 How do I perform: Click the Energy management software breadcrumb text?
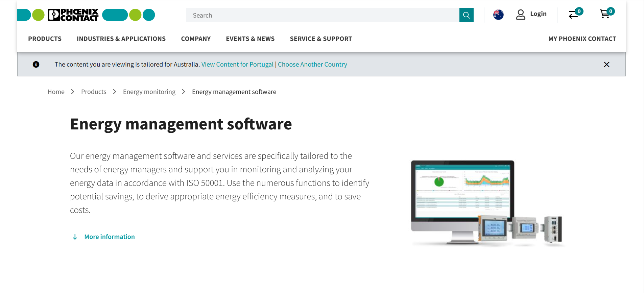click(234, 92)
